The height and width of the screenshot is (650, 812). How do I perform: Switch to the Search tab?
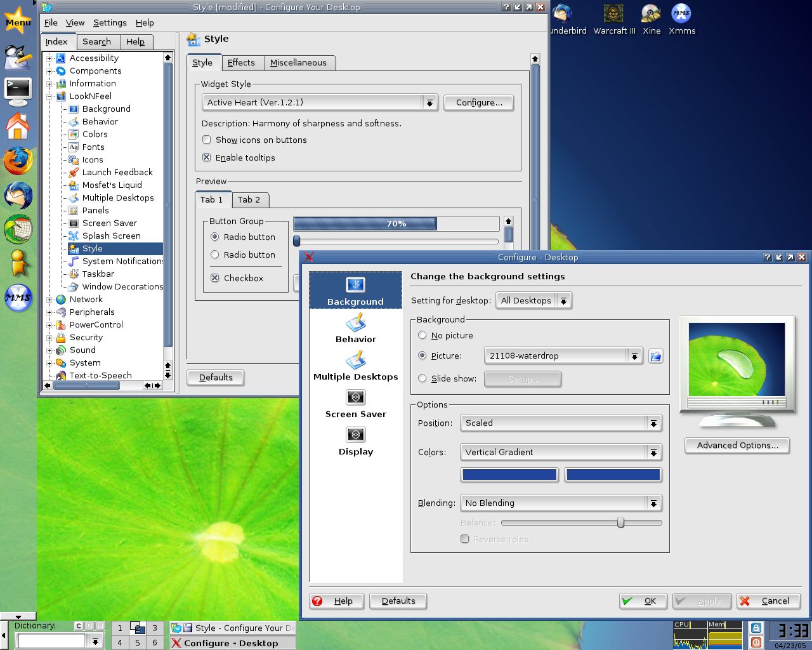click(96, 41)
